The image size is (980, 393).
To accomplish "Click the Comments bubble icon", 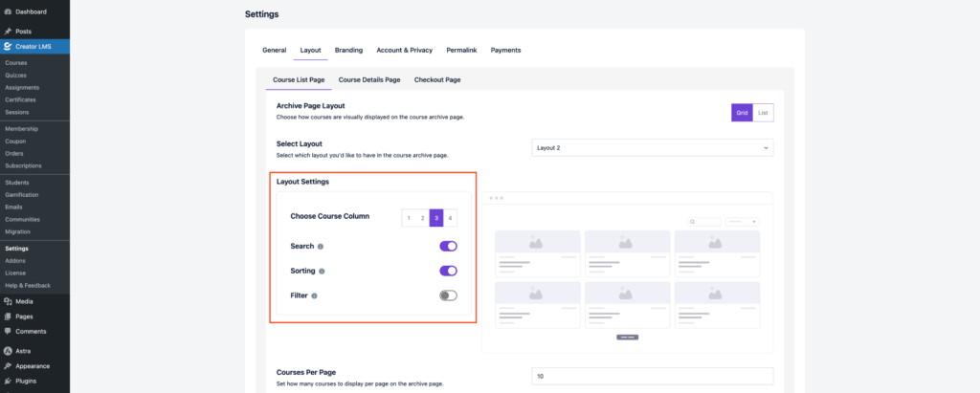I will [8, 331].
